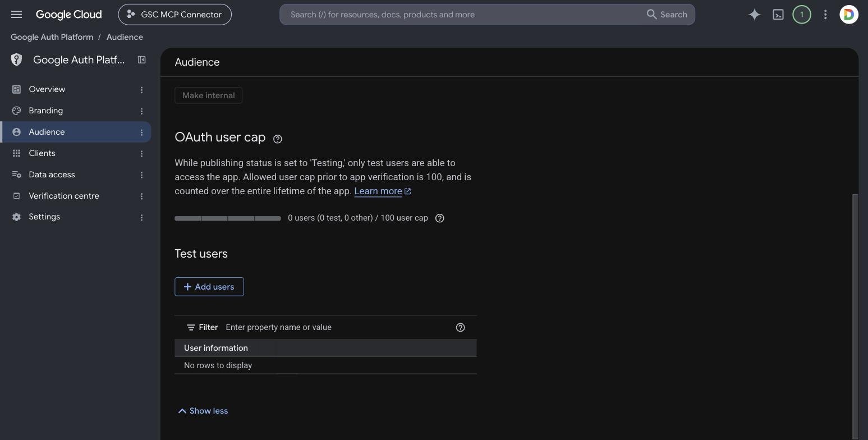
Task: Click the Make internal button
Action: 208,95
